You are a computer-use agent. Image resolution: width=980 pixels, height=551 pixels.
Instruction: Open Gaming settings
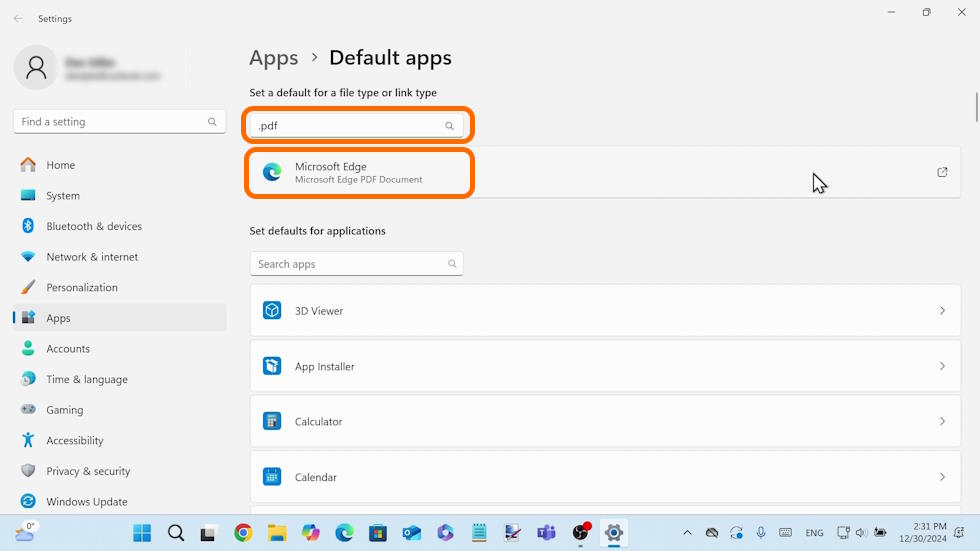119,410
